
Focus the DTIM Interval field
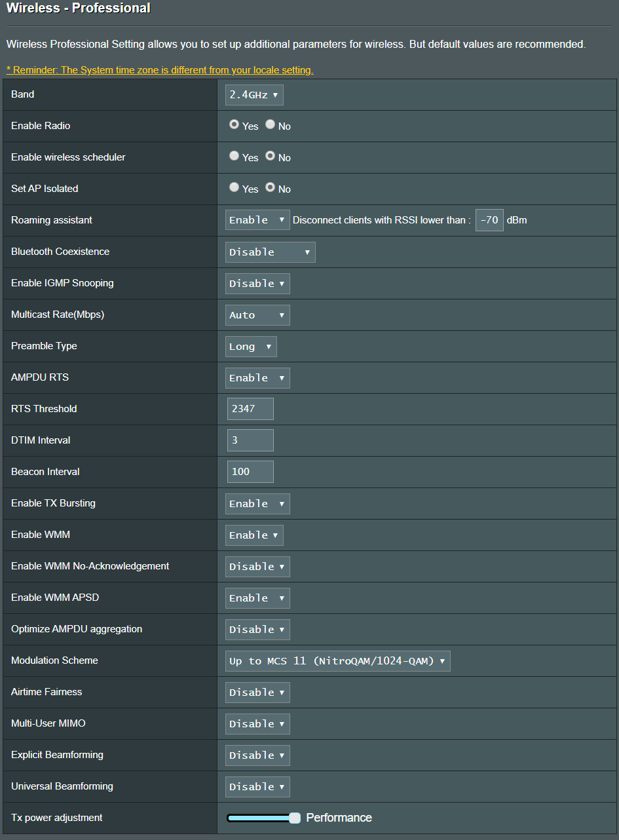pyautogui.click(x=250, y=440)
